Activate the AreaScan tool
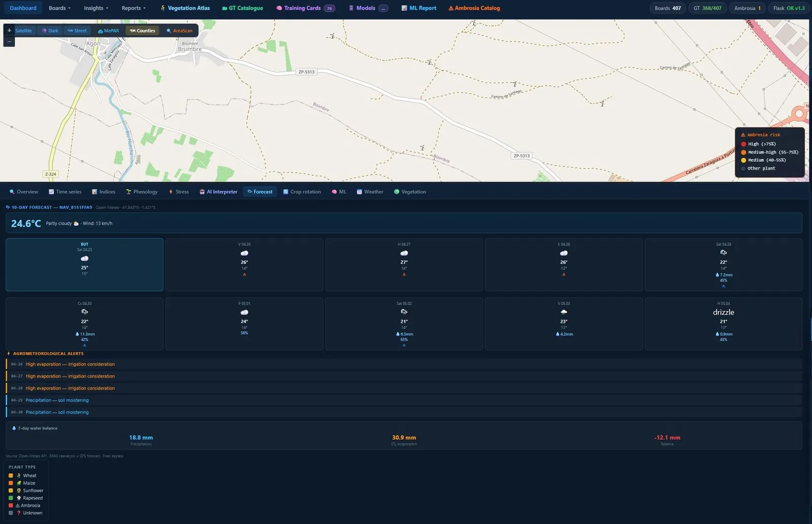 tap(180, 30)
